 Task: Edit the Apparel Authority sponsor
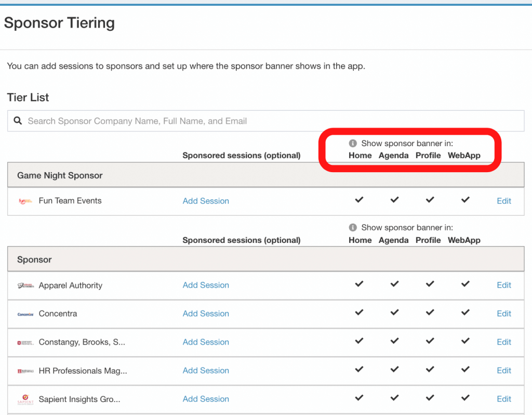click(504, 285)
